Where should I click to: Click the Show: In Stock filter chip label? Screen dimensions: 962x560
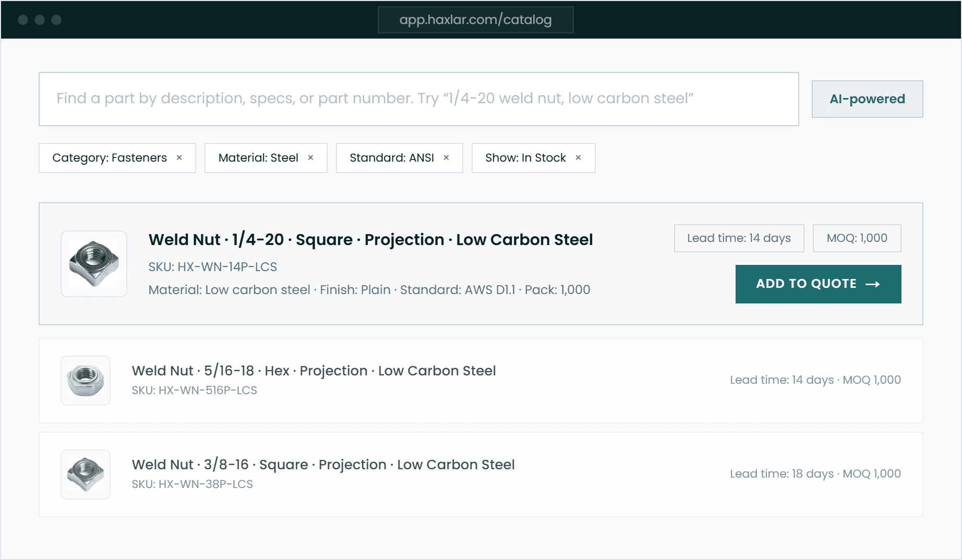[525, 158]
